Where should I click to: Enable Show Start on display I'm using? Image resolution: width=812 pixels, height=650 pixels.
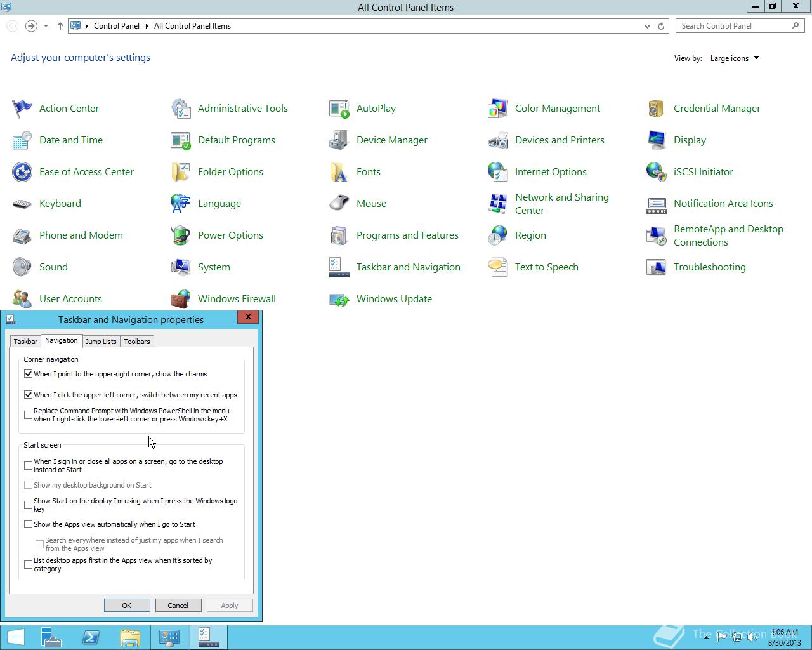29,505
